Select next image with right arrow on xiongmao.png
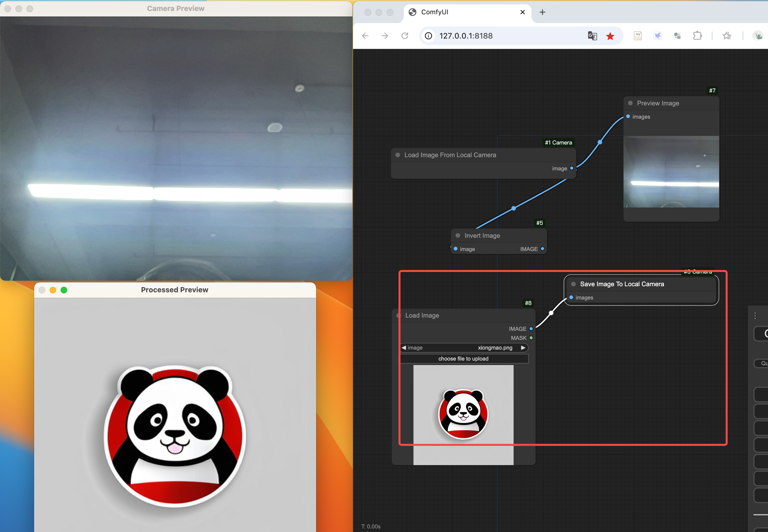The width and height of the screenshot is (768, 532). (x=523, y=348)
